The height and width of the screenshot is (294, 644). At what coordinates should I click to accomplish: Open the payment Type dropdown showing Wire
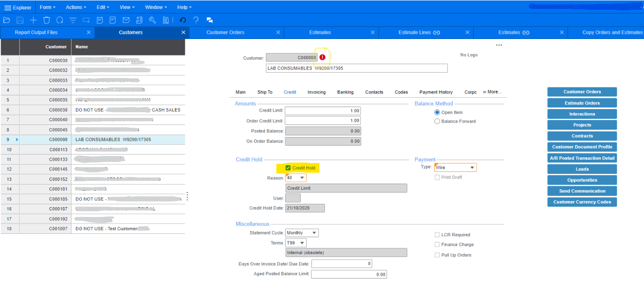[x=472, y=168]
